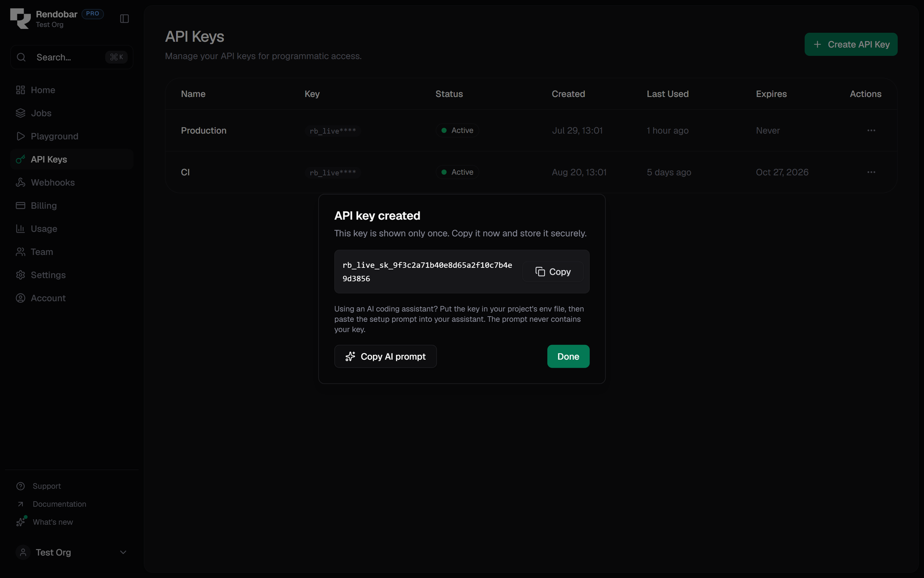Click the Playground play icon

(x=20, y=136)
